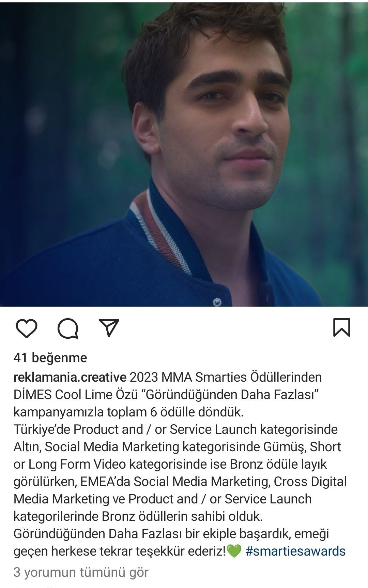Open the #smartiesawards hashtag
Image resolution: width=368 pixels, height=588 pixels.
pos(295,551)
